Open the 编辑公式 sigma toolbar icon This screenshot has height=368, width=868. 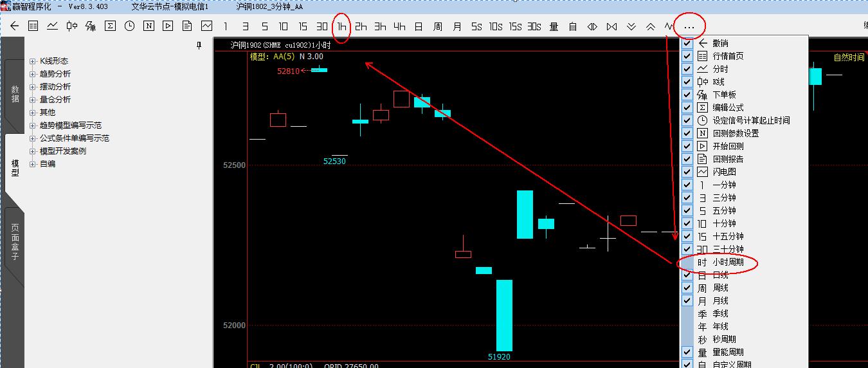point(110,26)
